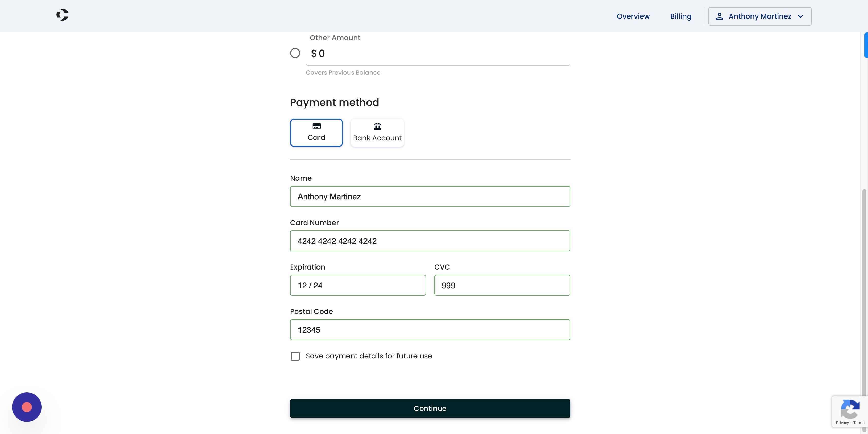Focus the Card Number input field
The width and height of the screenshot is (868, 434).
[430, 241]
